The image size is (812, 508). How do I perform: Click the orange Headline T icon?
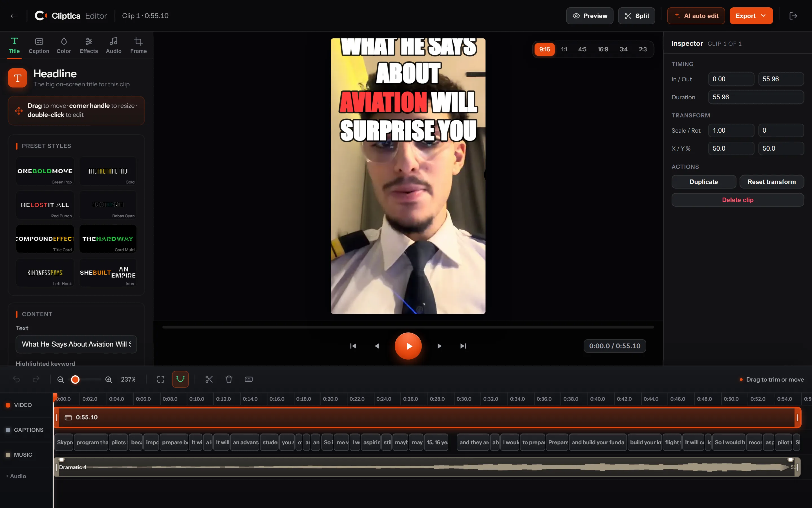[17, 78]
